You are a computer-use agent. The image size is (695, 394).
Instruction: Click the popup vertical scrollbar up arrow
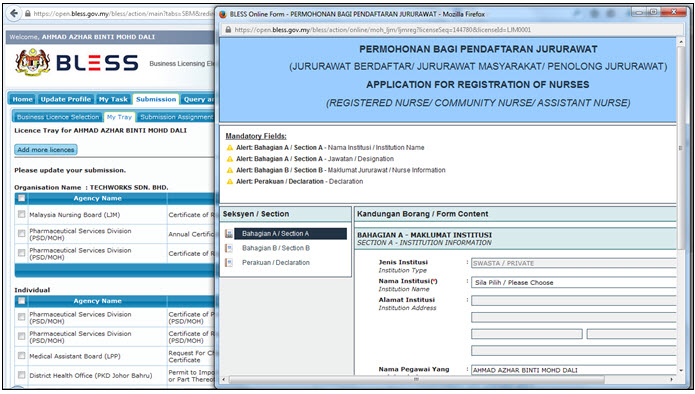(681, 42)
